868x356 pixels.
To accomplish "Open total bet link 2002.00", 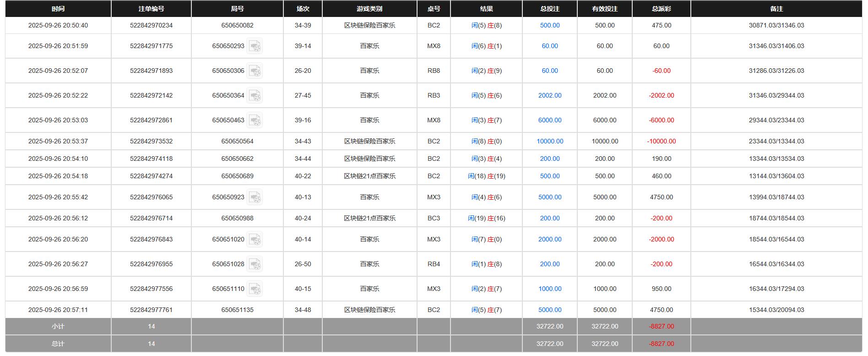I will pos(550,95).
